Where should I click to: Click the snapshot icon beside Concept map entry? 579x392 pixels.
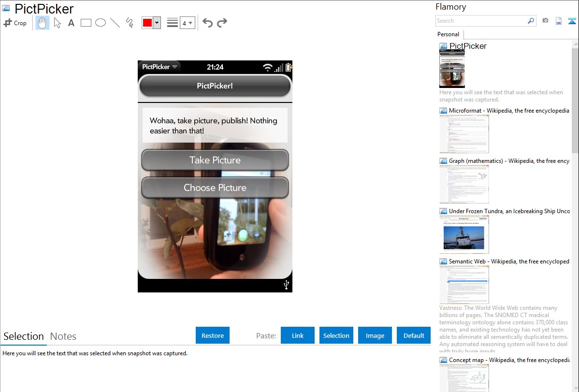[x=443, y=360]
